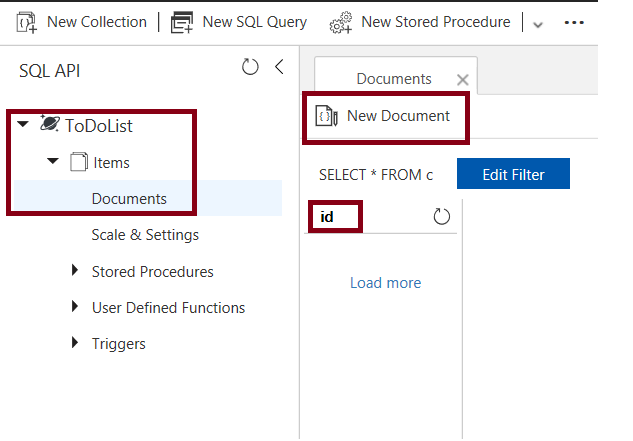Click the ToDoList database planet icon

click(x=49, y=125)
